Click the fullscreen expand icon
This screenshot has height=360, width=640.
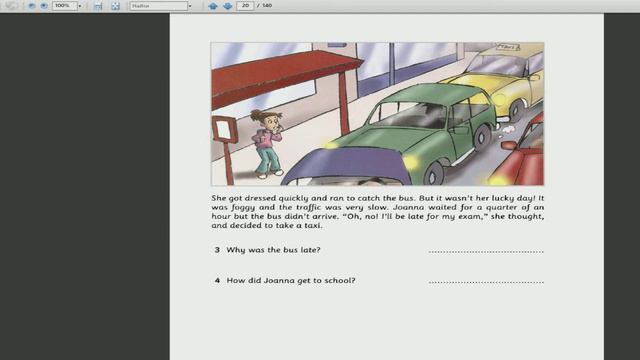coord(116,6)
